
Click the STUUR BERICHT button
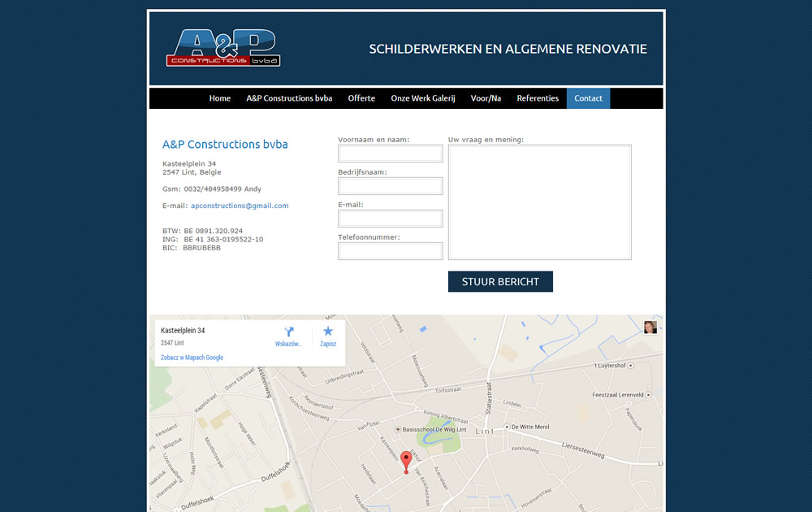pyautogui.click(x=500, y=281)
